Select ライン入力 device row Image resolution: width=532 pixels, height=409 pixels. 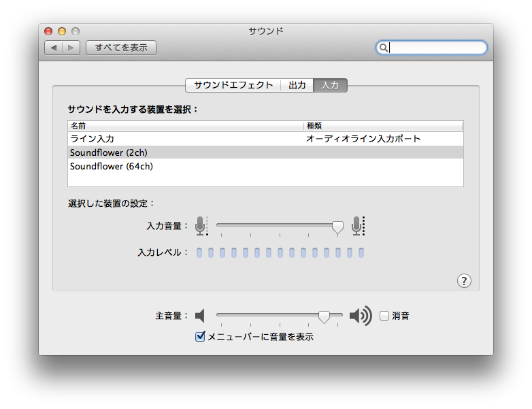(x=265, y=139)
